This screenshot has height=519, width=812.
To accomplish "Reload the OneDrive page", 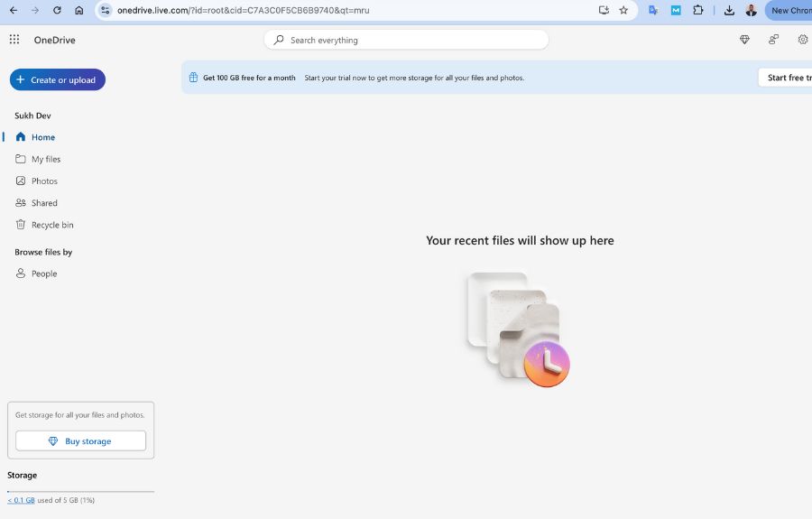I will (x=57, y=10).
